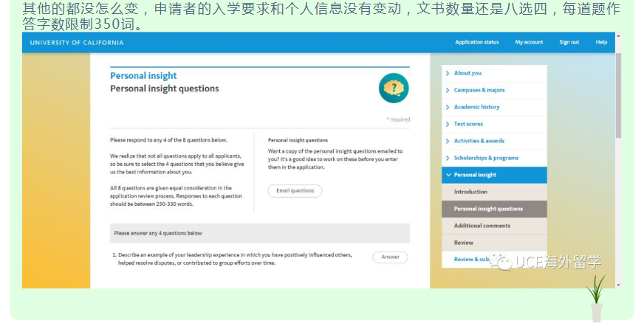Open the Test scores section

coord(468,124)
